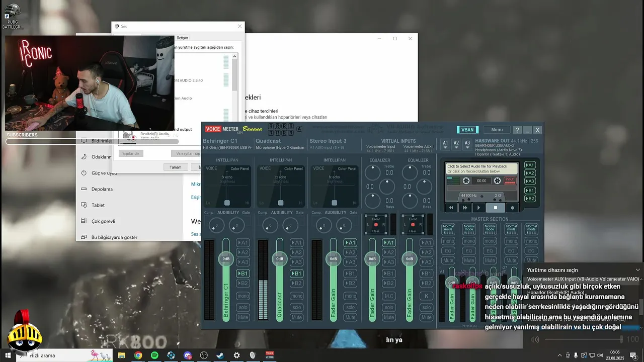The width and height of the screenshot is (644, 362).
Task: Collapse the playback device chooser chevron
Action: coord(638,270)
